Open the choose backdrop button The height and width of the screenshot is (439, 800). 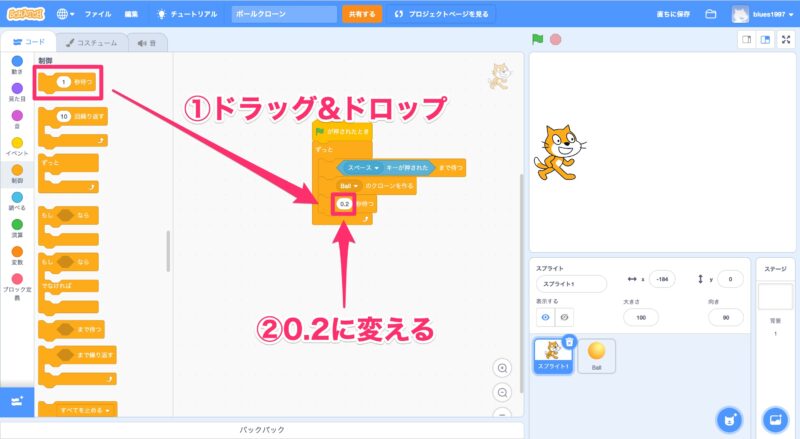(x=774, y=418)
